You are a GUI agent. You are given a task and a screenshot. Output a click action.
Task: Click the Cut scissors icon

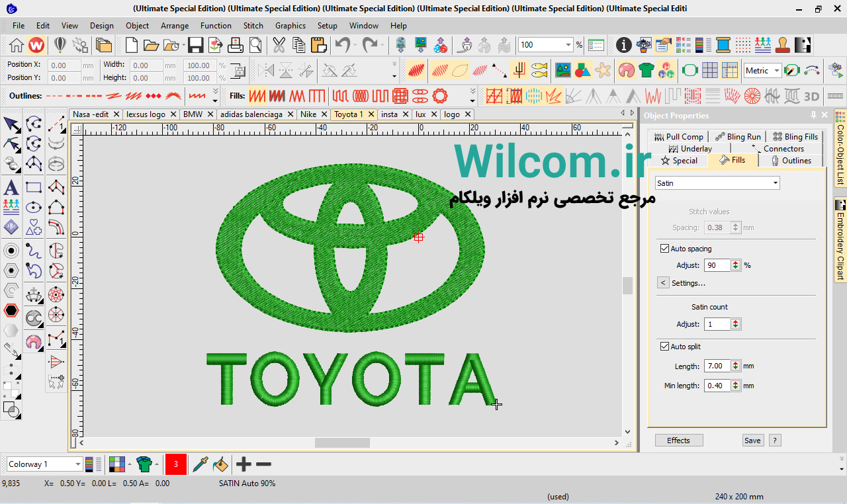click(x=279, y=45)
